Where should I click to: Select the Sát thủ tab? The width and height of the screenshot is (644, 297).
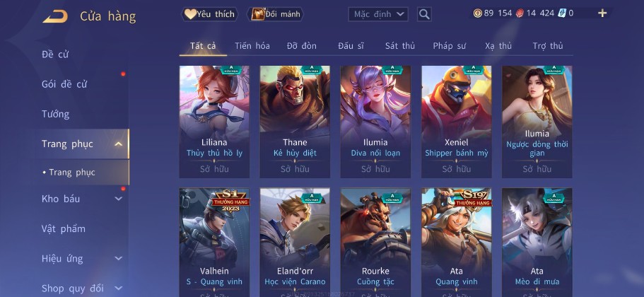[400, 45]
